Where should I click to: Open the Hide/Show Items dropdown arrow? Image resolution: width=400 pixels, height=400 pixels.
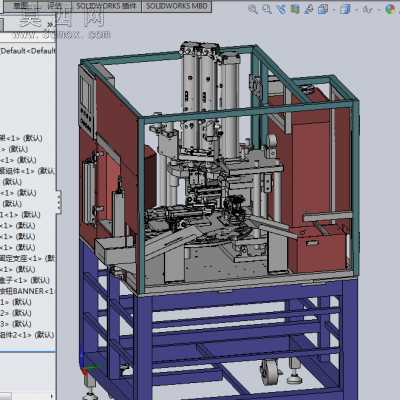(x=356, y=10)
